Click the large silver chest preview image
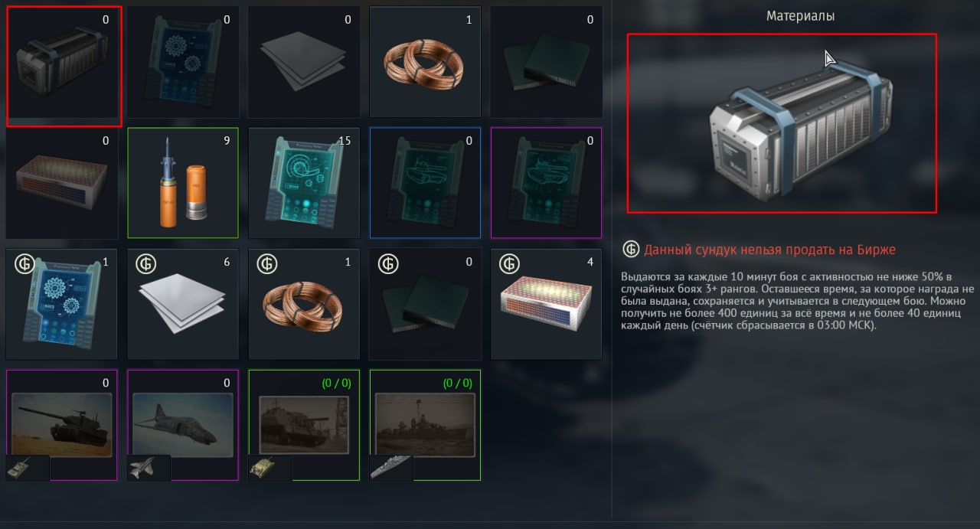The width and height of the screenshot is (980, 529). click(782, 123)
